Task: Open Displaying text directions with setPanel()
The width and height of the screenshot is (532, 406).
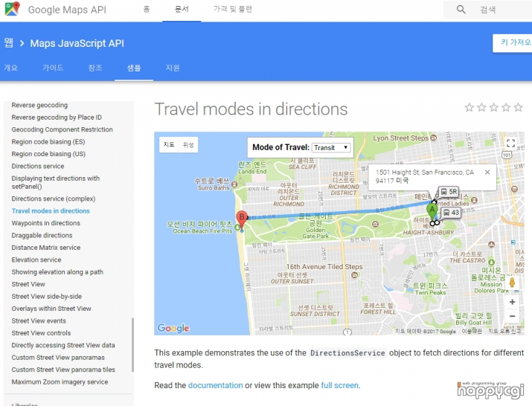Action: point(56,182)
